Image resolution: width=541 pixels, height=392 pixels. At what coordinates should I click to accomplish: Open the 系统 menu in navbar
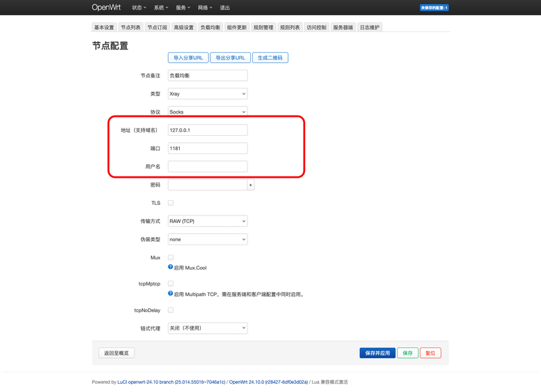(160, 7)
